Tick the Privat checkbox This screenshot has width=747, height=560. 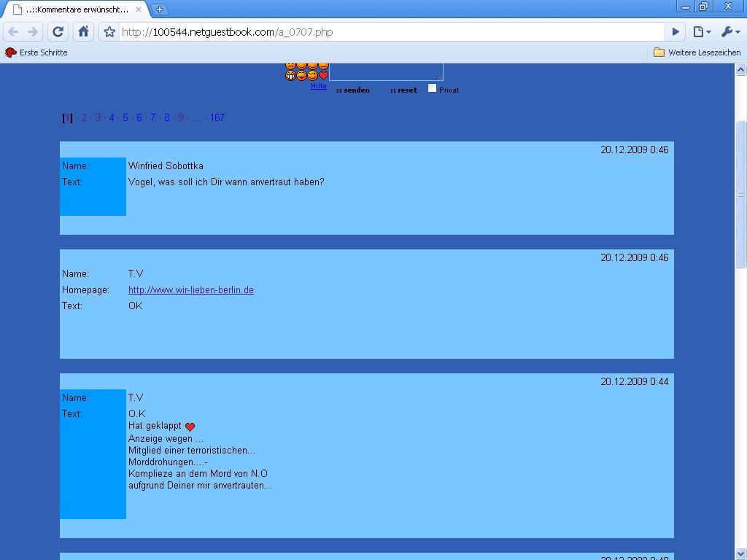pos(432,88)
